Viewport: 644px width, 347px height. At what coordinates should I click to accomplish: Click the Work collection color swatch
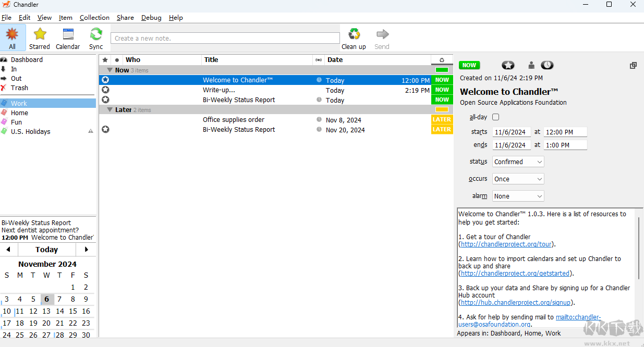click(x=4, y=103)
